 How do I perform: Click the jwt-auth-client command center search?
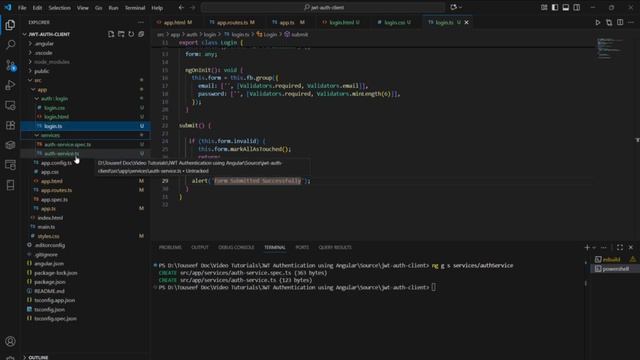(323, 7)
